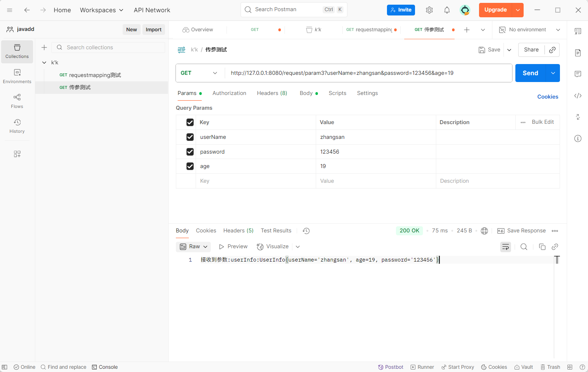Open the documentation icon in right sidebar
This screenshot has height=372, width=588.
tap(578, 53)
